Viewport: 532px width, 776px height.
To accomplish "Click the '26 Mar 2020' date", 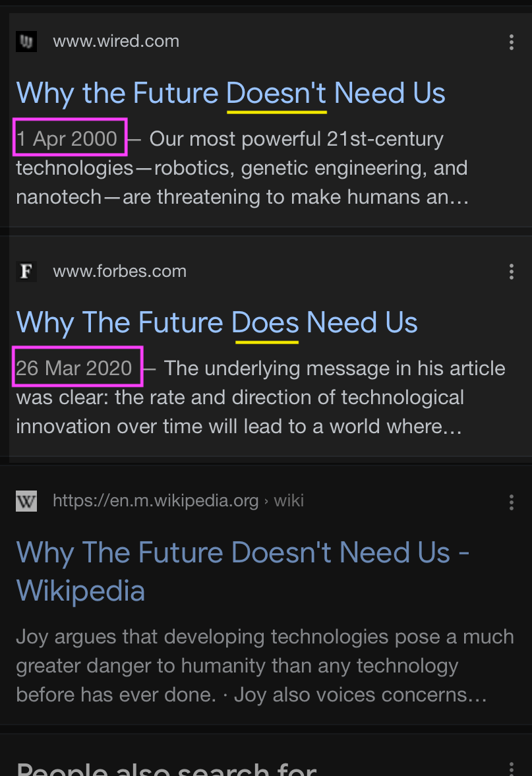I will point(74,368).
